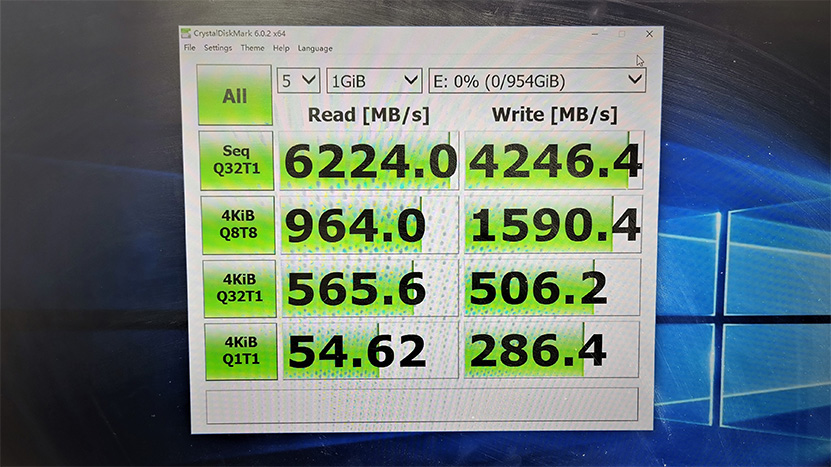This screenshot has width=831, height=467.
Task: Click the Read [MB/s] column header
Action: click(x=368, y=114)
